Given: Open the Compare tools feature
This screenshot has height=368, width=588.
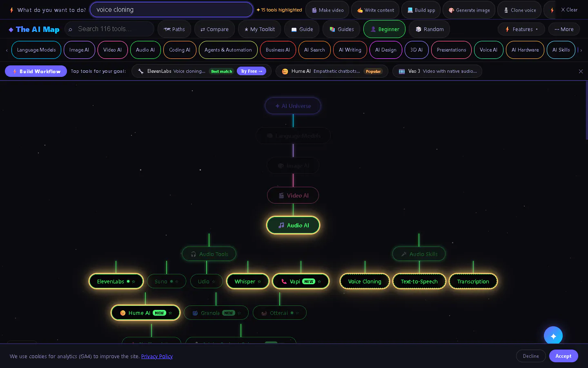Looking at the screenshot, I should 214,29.
